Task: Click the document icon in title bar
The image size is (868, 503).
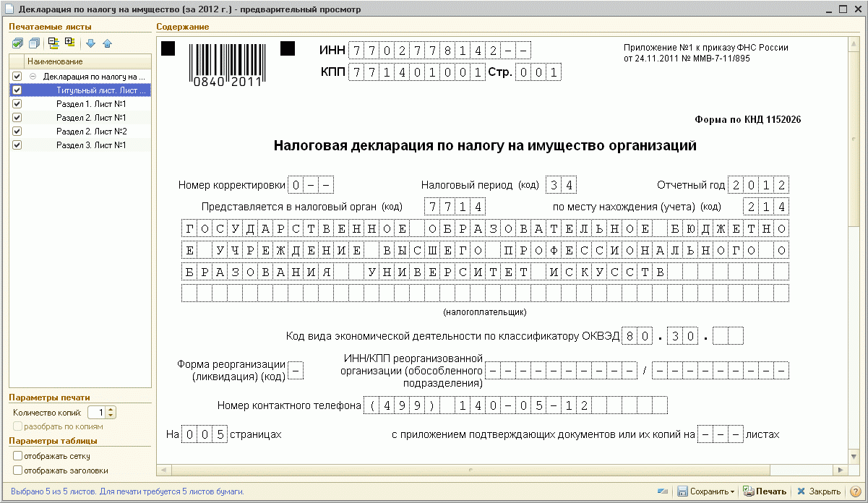Action: (9, 9)
